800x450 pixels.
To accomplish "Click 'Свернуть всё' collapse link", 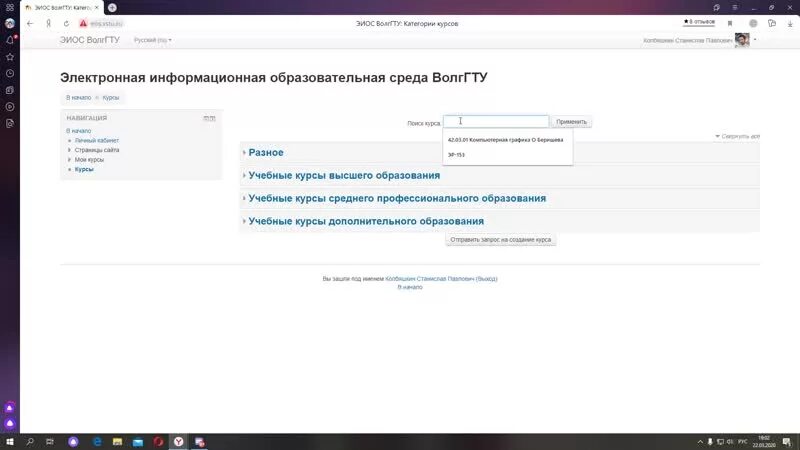I will point(738,136).
